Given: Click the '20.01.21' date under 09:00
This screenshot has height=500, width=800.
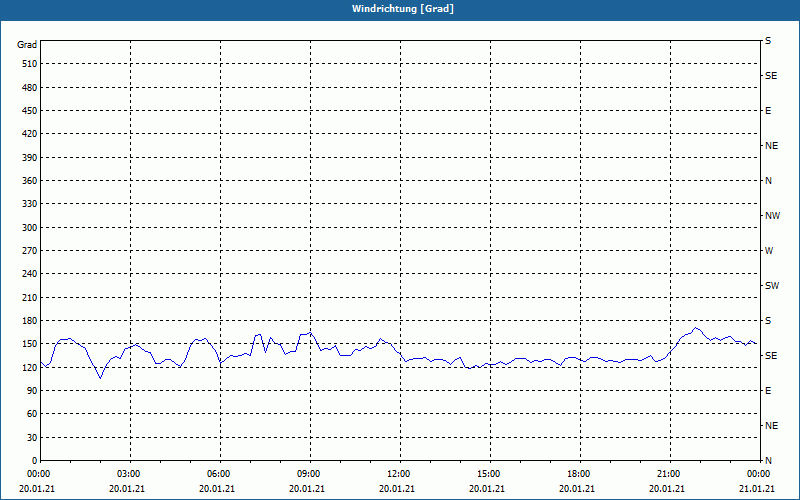Looking at the screenshot, I should (x=307, y=488).
